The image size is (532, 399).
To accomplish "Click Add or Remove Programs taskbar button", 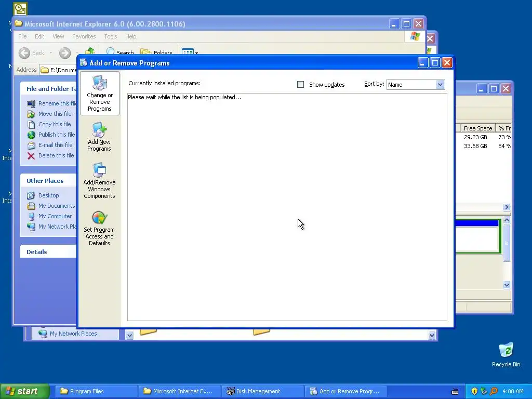I will pos(345,391).
